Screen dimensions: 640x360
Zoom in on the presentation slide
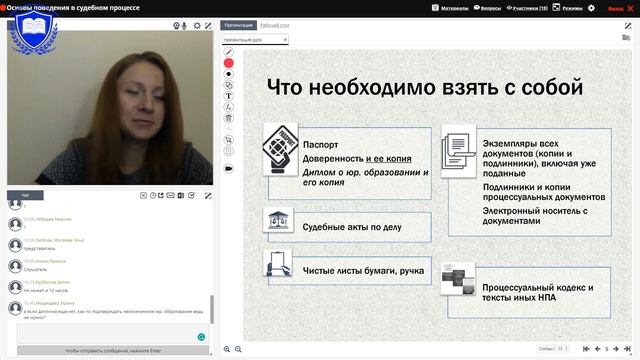pyautogui.click(x=227, y=349)
